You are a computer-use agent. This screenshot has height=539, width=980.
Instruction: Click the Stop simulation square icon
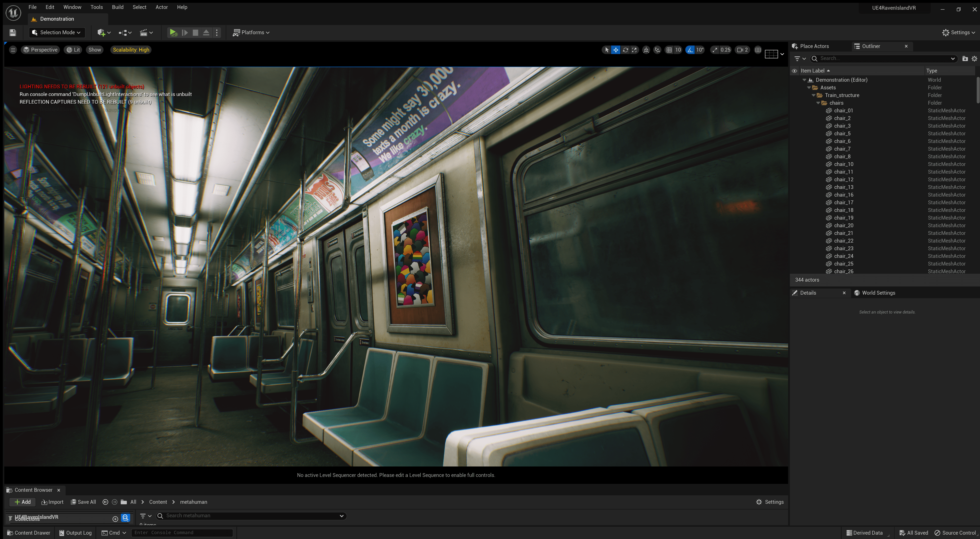click(x=195, y=32)
